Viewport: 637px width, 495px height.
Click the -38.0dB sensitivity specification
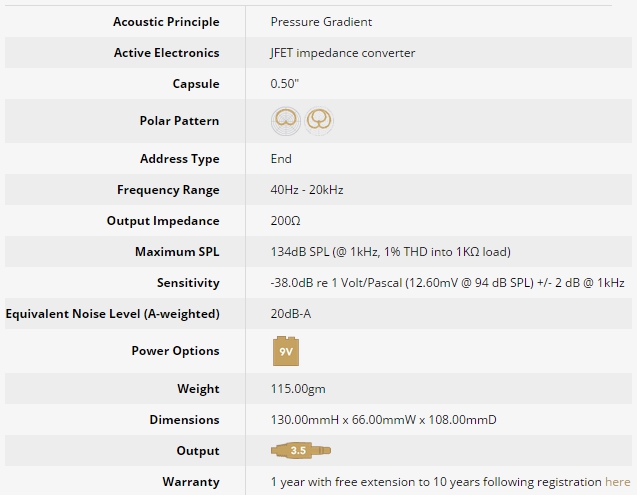click(447, 283)
